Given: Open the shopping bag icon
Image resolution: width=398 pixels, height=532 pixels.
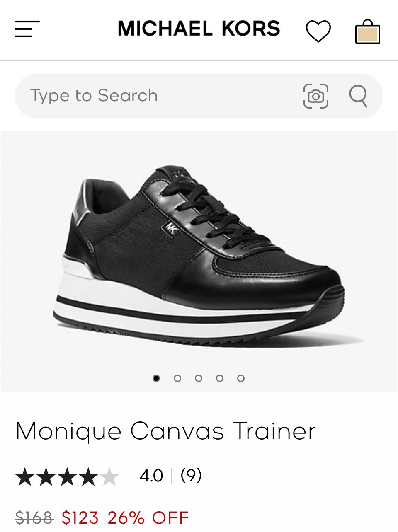Looking at the screenshot, I should click(x=368, y=31).
